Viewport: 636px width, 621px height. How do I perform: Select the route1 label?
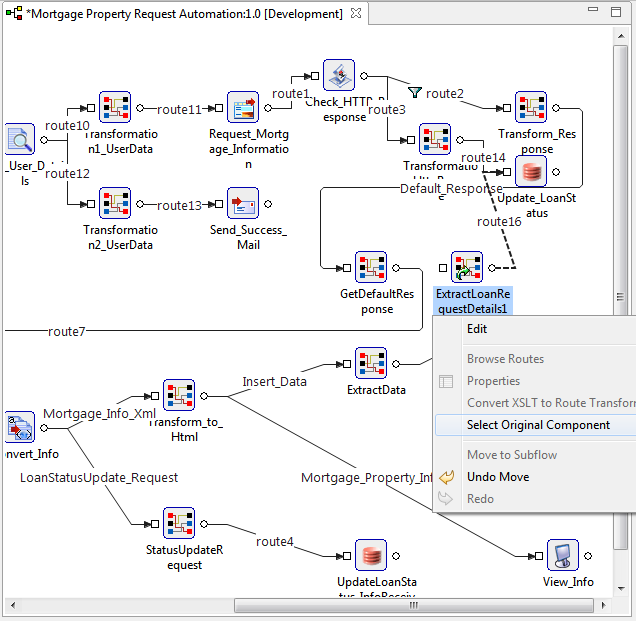290,94
